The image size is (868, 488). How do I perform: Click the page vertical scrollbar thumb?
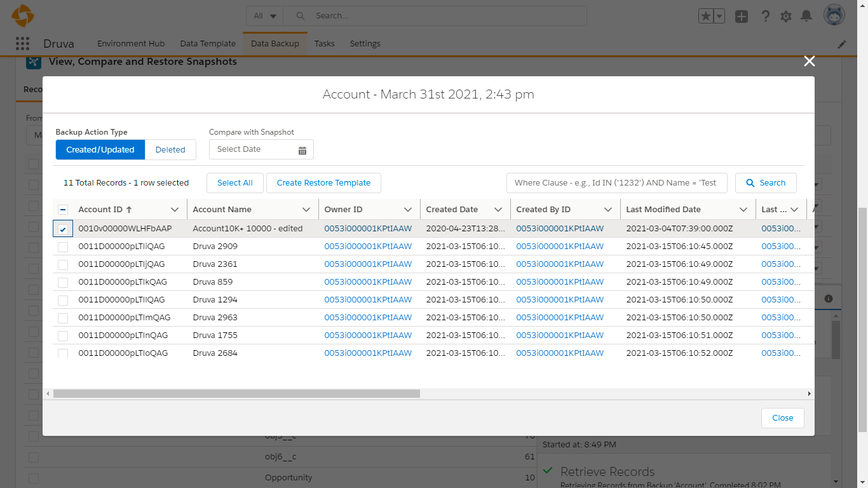862,320
